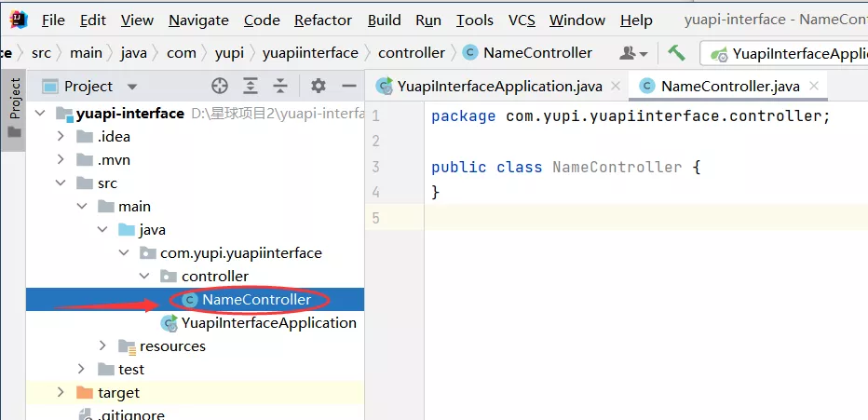Collapse the main folder arrow
The image size is (868, 420).
tap(82, 206)
